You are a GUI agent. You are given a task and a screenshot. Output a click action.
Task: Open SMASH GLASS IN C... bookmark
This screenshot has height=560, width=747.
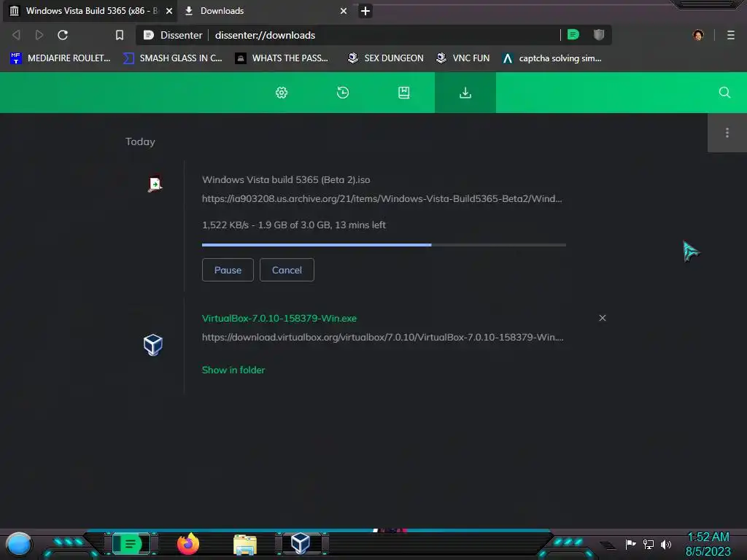[x=172, y=58]
